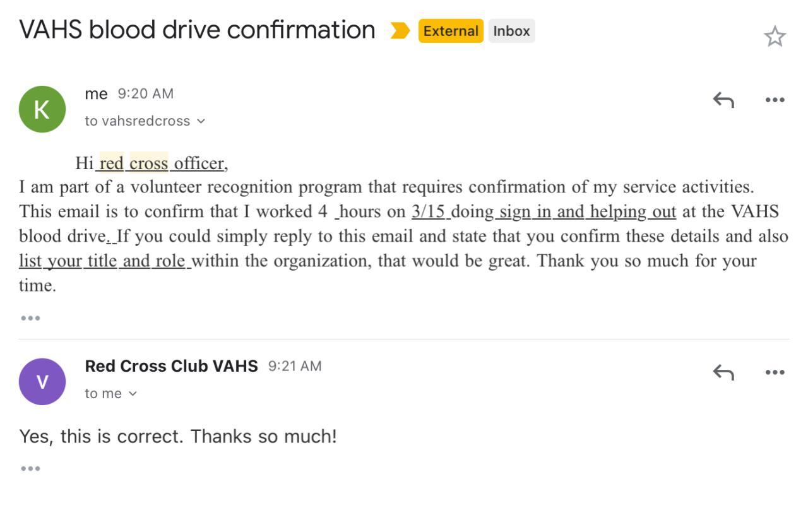
Task: Click the sender name Red Cross Club VAHS
Action: coord(171,366)
